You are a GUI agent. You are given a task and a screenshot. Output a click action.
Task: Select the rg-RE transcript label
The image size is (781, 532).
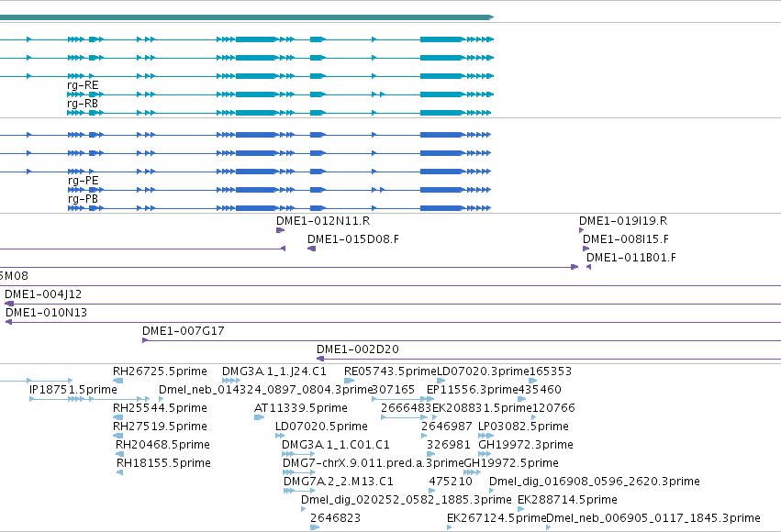[x=83, y=85]
